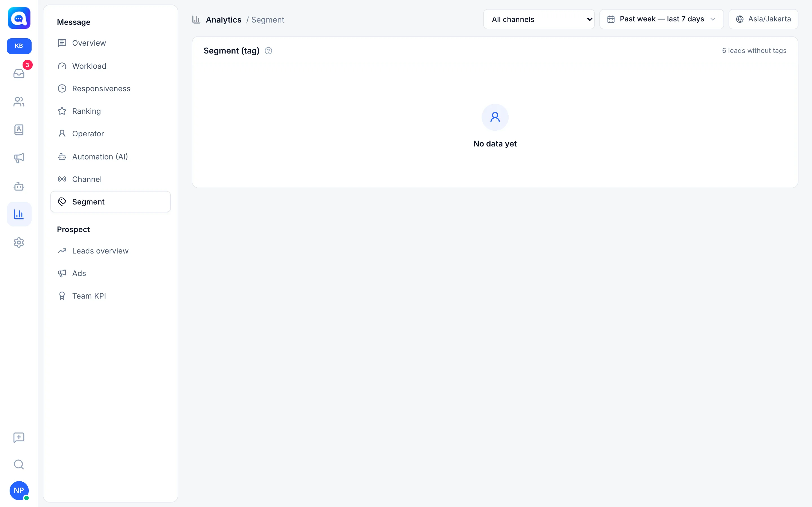Open the chatbot robot icon in sidebar

coord(19,186)
